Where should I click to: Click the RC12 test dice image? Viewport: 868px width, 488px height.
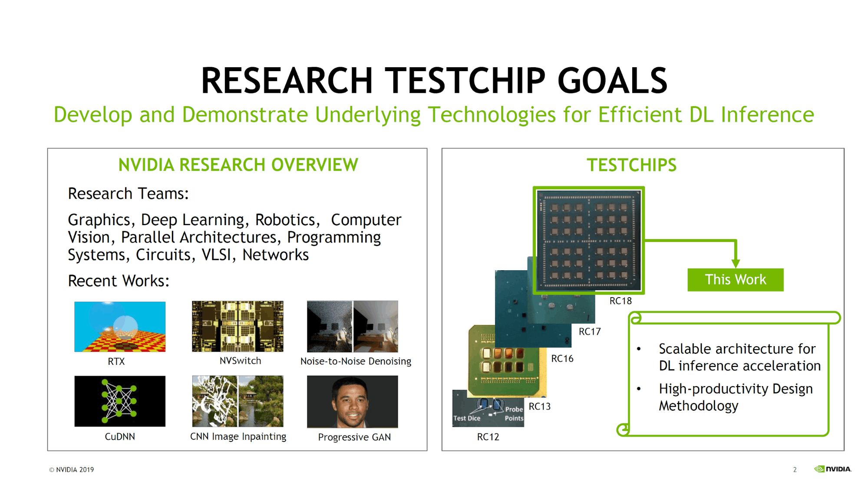(487, 411)
